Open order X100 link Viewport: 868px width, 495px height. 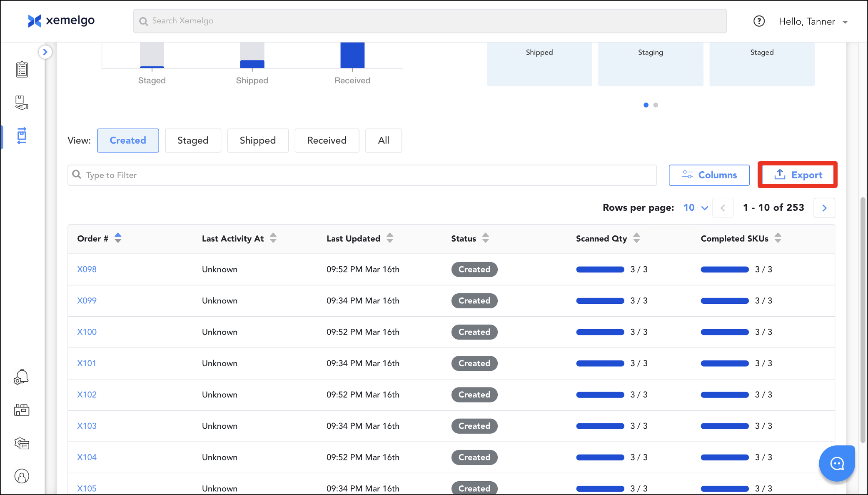(87, 332)
